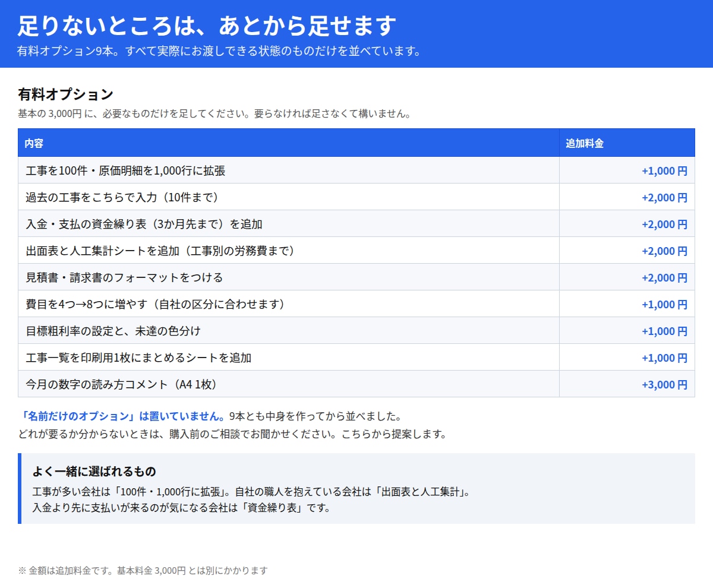The image size is (713, 588).
Task: Click the callout line 工事が多い会社は「100件・1,000行に拡張」…
Action: point(252,492)
